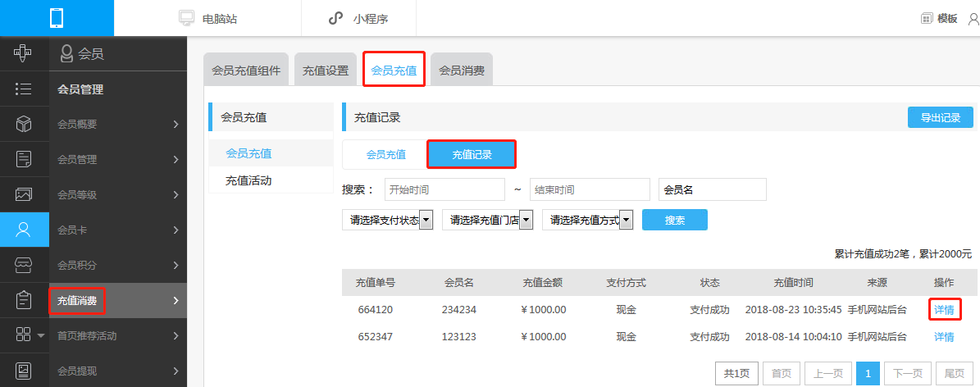Click the photo frame icon at sidebar bottom
Image resolution: width=980 pixels, height=387 pixels.
point(24,371)
